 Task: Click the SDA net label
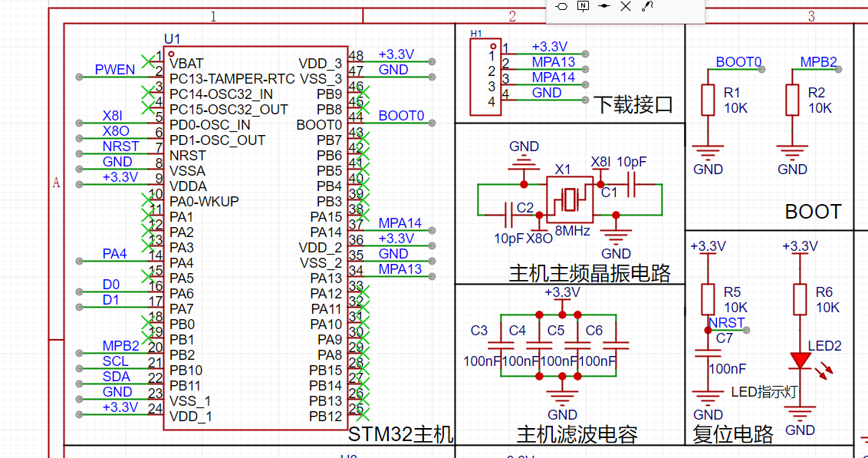pos(117,377)
